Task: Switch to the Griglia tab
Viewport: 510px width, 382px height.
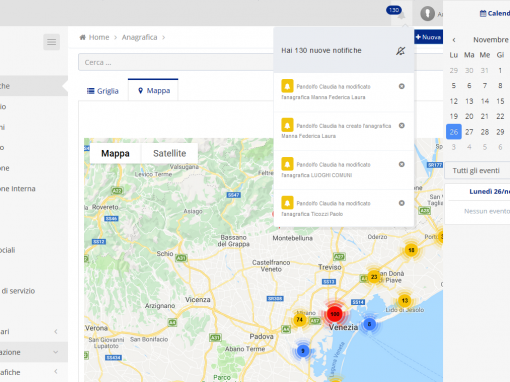Action: tap(103, 91)
